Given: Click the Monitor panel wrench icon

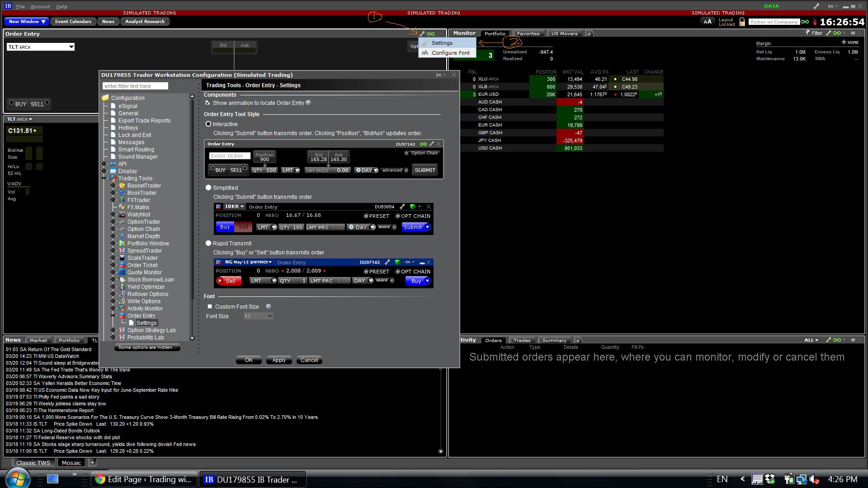Looking at the screenshot, I should [x=829, y=33].
